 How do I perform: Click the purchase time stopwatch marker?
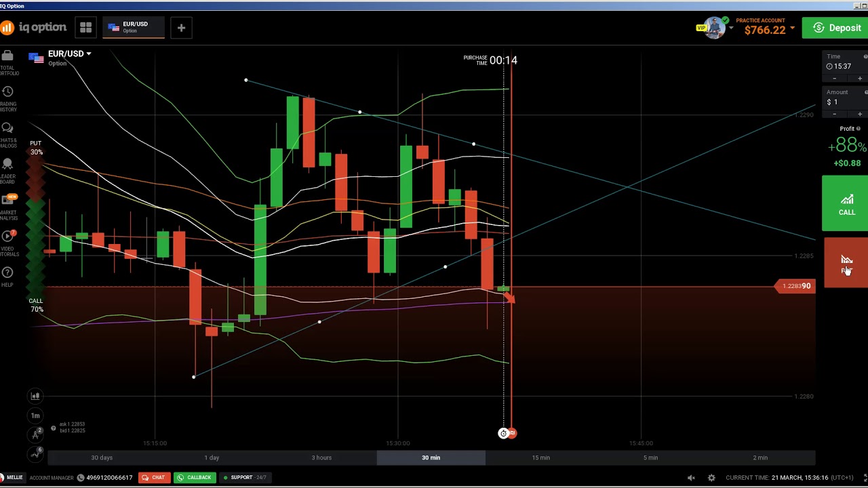click(503, 433)
